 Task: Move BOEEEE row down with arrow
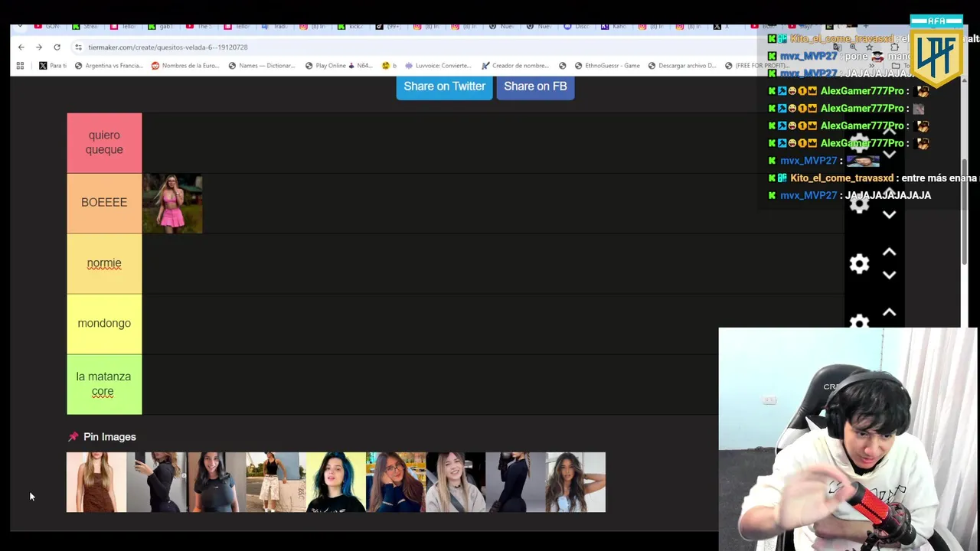point(889,215)
